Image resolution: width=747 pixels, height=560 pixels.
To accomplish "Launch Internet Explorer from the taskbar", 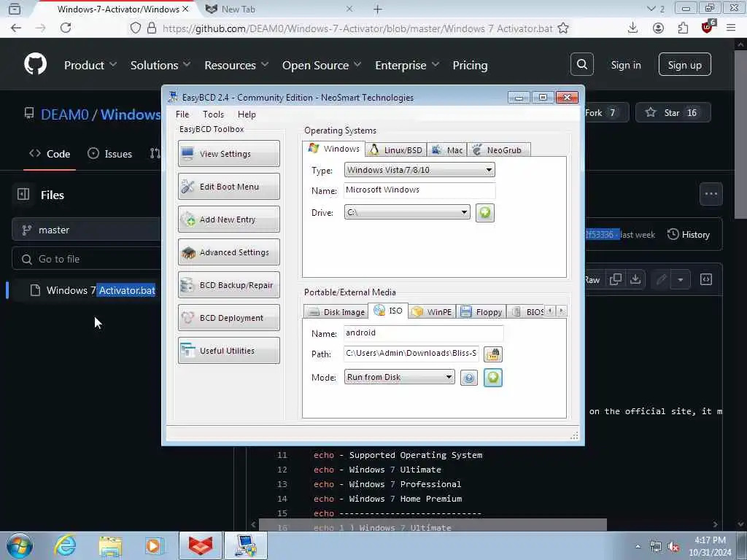I will [64, 545].
